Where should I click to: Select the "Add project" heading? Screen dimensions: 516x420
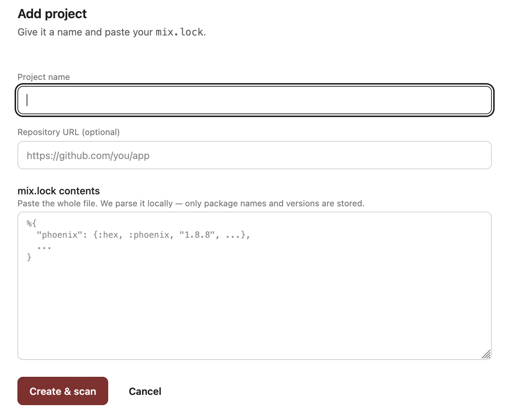click(52, 14)
